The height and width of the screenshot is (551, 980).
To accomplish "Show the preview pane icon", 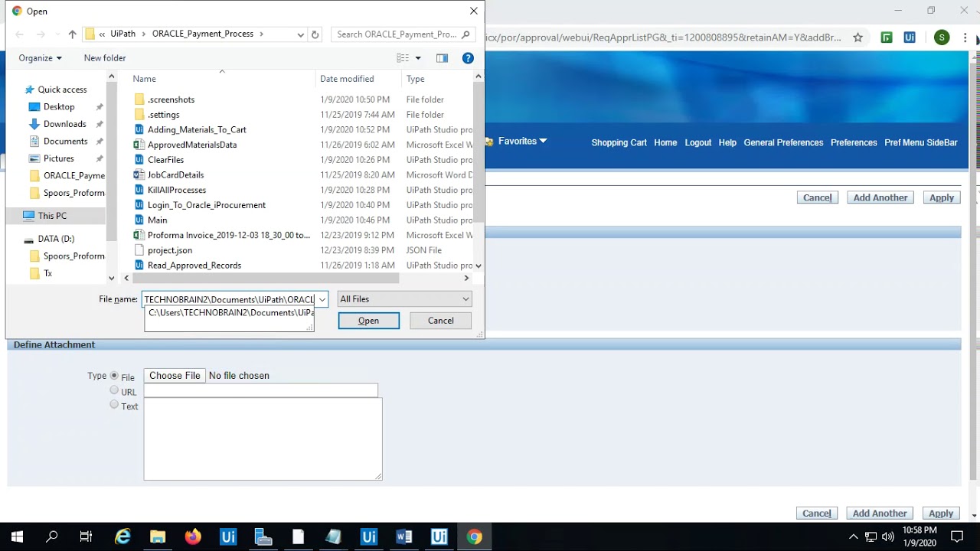I will point(442,58).
